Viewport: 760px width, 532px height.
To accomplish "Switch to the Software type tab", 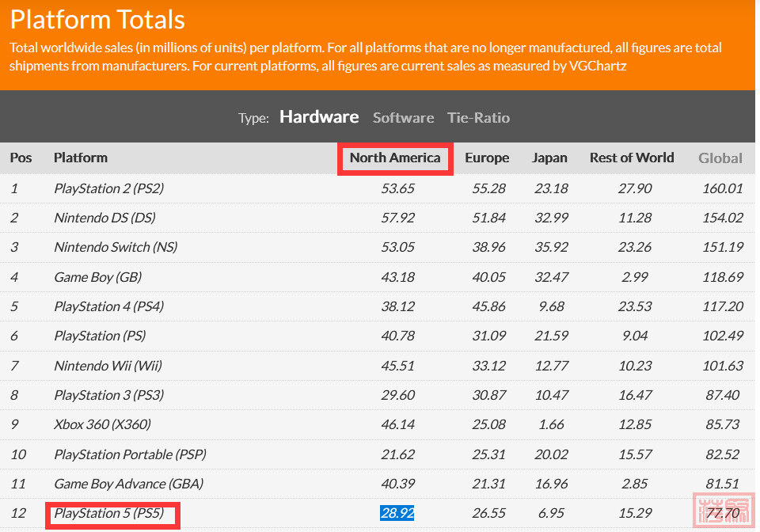I will (x=403, y=118).
